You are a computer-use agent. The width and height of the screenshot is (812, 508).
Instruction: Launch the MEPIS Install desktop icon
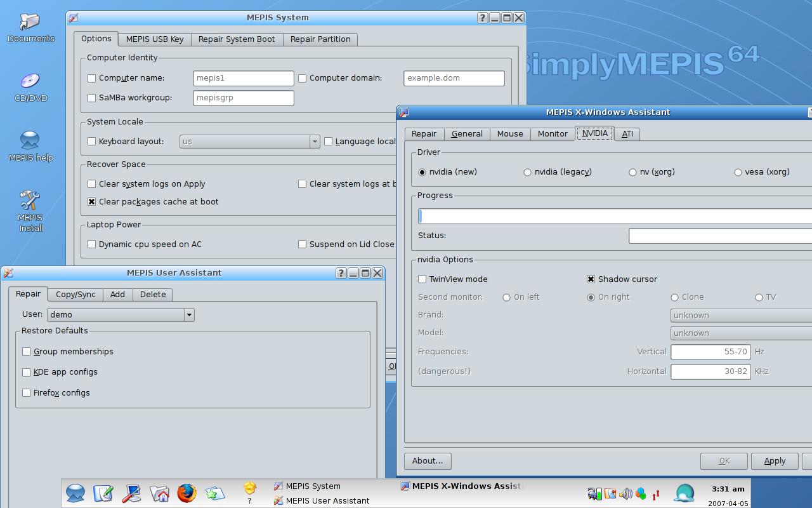pyautogui.click(x=30, y=211)
